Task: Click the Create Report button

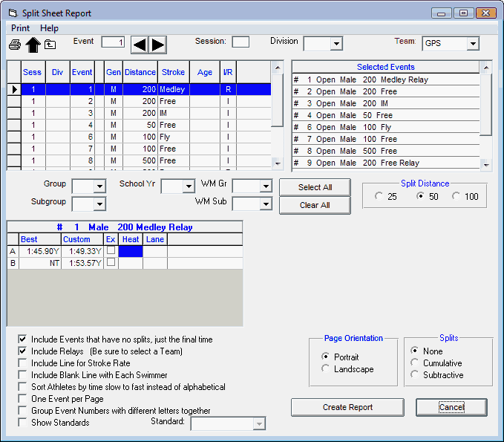Action: click(347, 407)
